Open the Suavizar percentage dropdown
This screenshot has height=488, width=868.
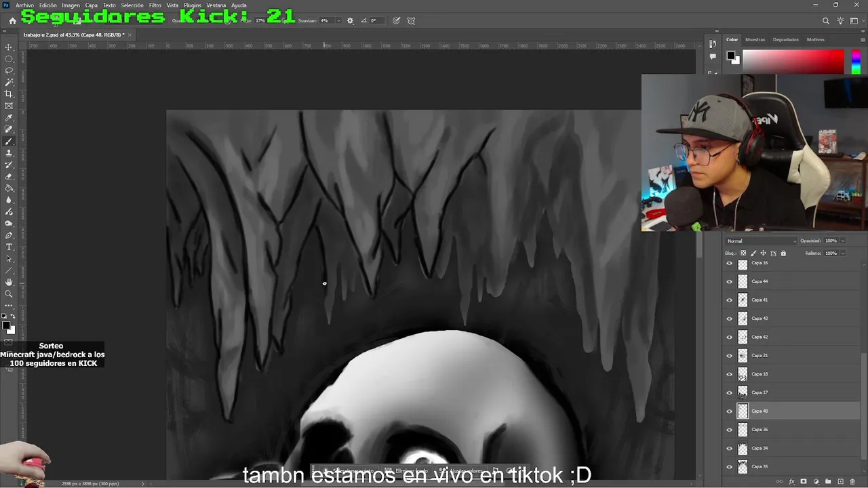[x=338, y=21]
